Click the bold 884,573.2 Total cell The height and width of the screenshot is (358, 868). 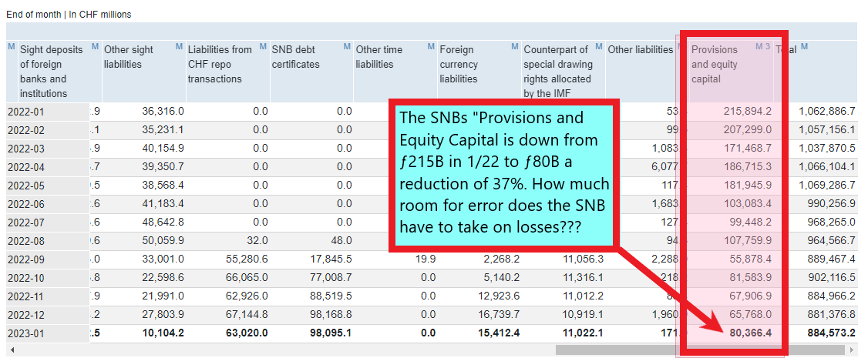click(x=831, y=333)
